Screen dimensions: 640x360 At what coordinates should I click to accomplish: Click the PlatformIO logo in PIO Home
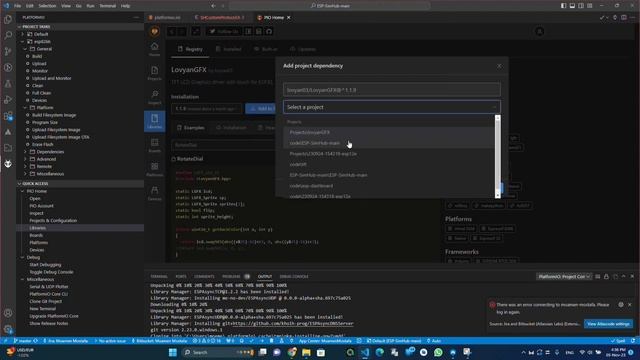pos(155,31)
